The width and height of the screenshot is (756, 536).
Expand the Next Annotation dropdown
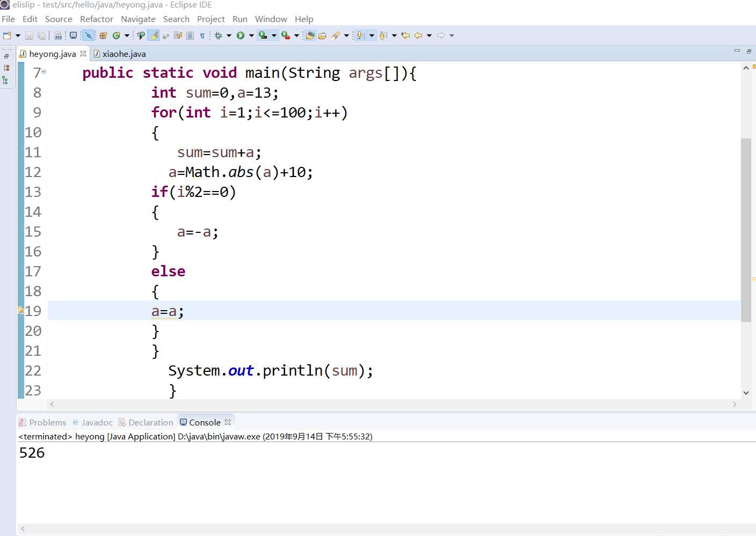[x=372, y=35]
